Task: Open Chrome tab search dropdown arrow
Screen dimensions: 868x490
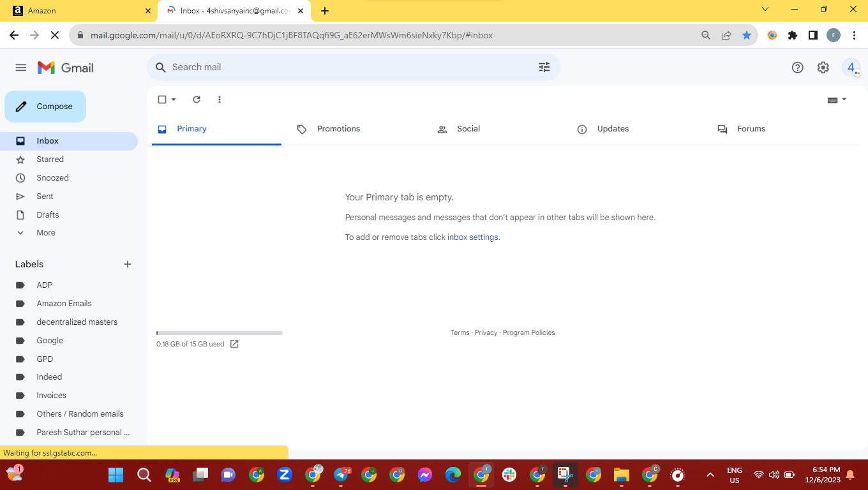Action: [765, 10]
